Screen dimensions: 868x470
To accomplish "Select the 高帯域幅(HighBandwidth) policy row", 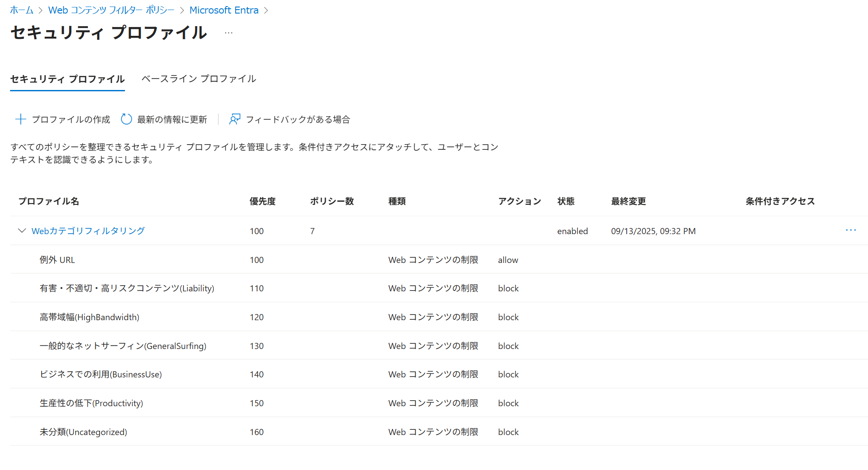I will click(x=439, y=317).
